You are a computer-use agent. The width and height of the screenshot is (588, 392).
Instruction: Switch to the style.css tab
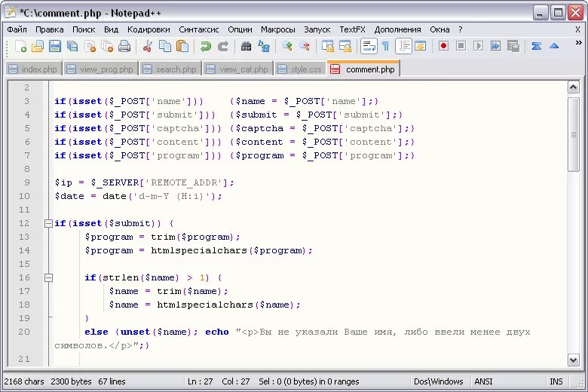300,69
